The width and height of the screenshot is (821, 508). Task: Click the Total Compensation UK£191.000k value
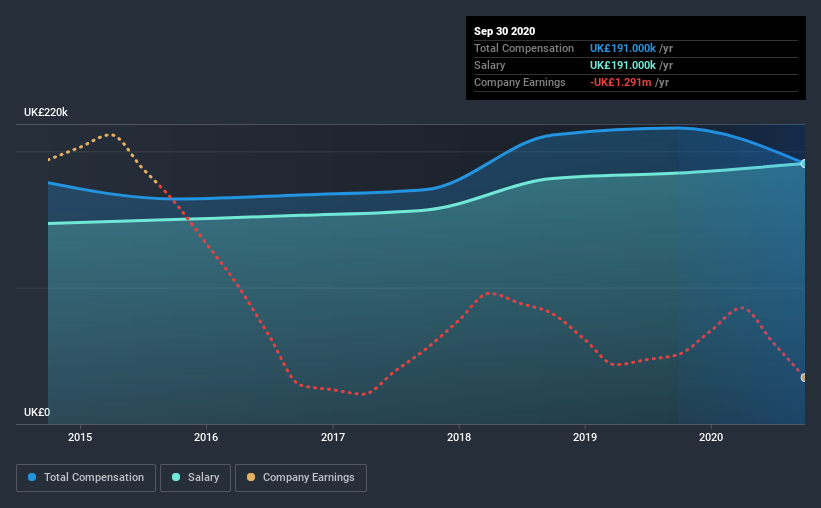point(623,48)
